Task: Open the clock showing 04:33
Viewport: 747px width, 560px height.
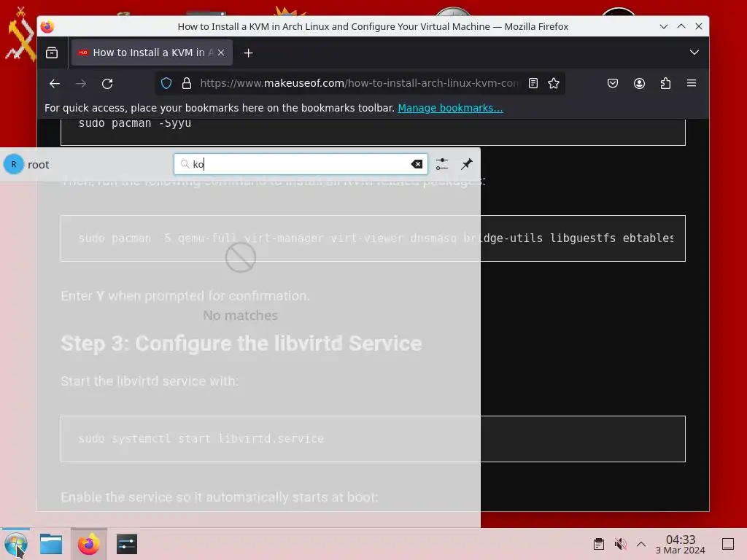Action: click(x=681, y=544)
